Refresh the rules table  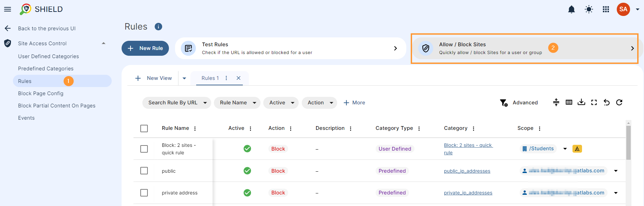(619, 102)
